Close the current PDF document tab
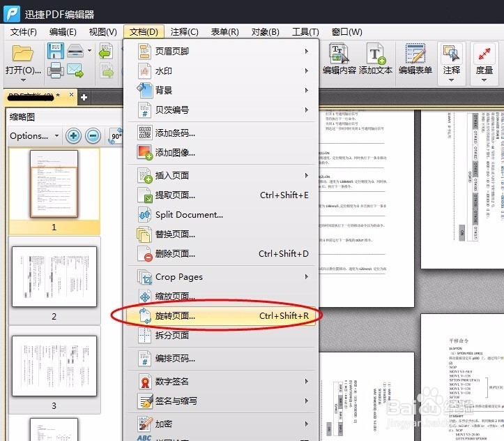The width and height of the screenshot is (504, 441). tap(71, 95)
